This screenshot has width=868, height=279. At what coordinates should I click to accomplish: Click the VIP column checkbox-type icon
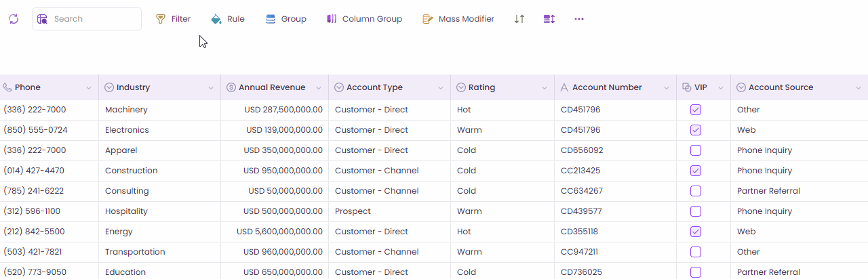pos(686,87)
